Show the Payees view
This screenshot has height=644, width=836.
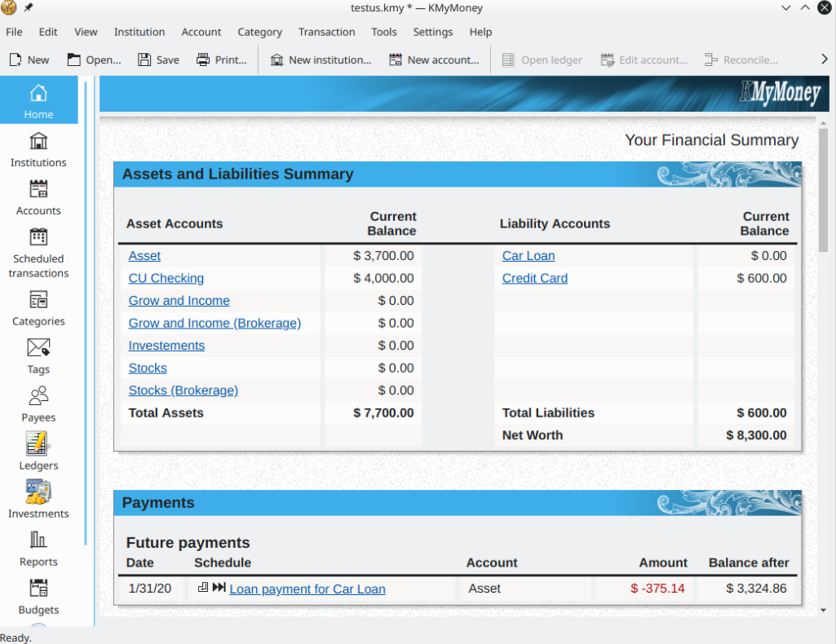pyautogui.click(x=38, y=404)
